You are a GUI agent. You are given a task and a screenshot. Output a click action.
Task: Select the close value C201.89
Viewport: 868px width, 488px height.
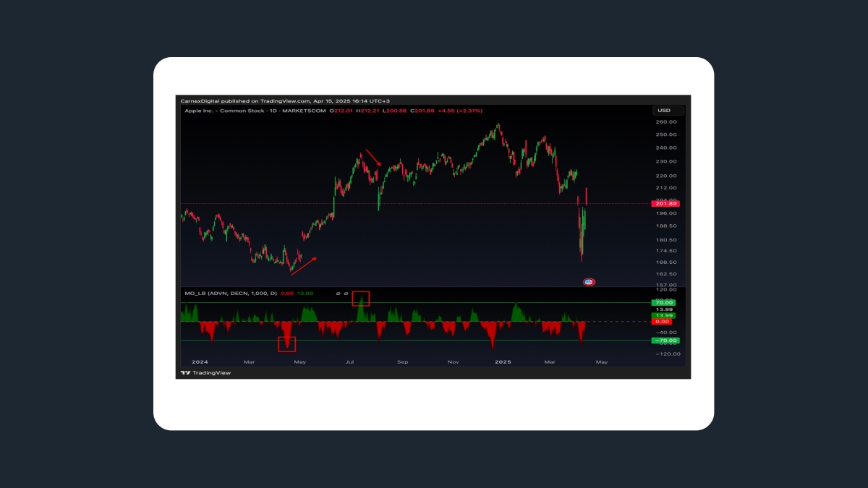(x=423, y=111)
